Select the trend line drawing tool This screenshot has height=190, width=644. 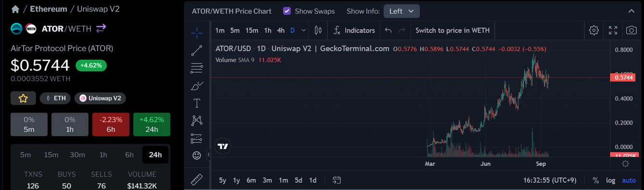[197, 50]
